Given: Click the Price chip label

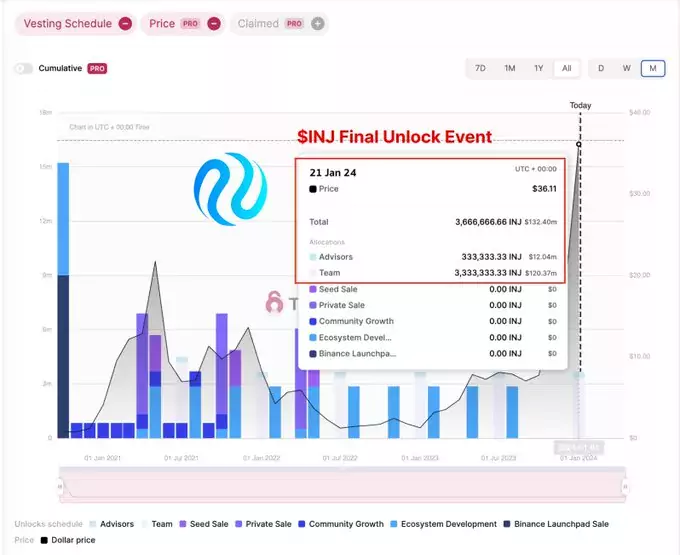Looking at the screenshot, I should click(162, 23).
